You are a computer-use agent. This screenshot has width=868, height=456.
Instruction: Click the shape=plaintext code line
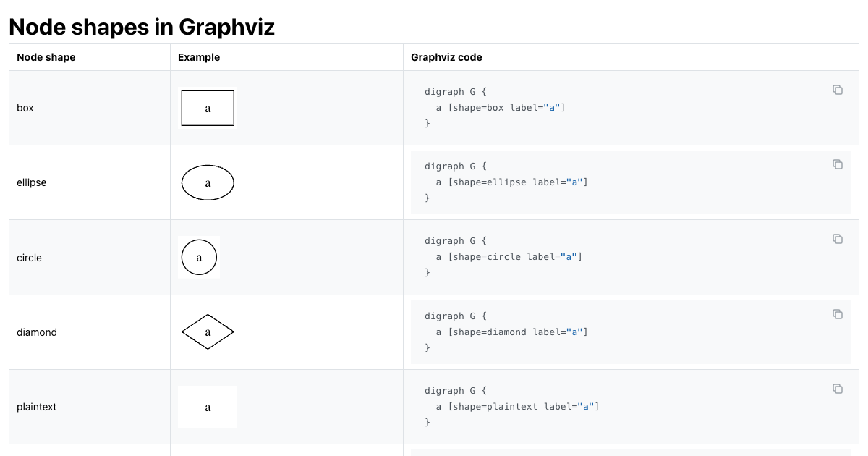tap(517, 407)
